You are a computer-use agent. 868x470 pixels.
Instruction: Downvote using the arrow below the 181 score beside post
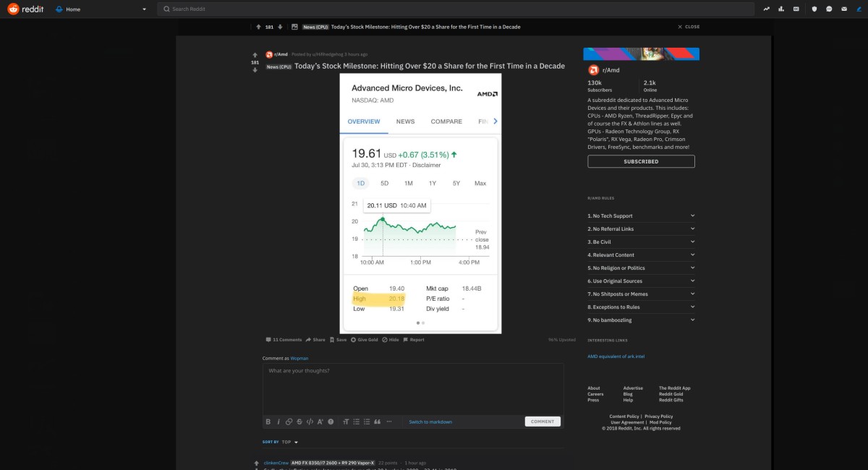point(255,70)
